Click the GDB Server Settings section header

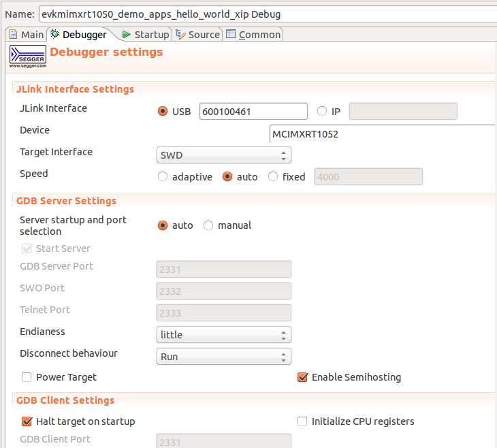(66, 201)
